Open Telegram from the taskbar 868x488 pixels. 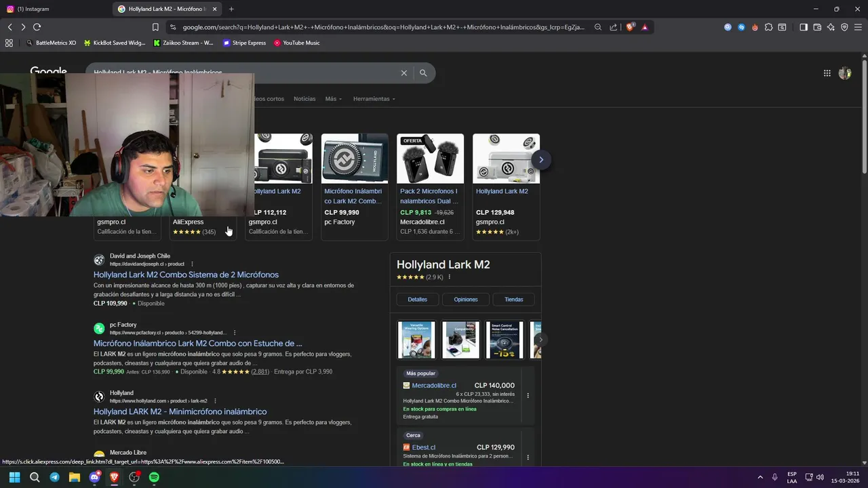pyautogui.click(x=54, y=477)
